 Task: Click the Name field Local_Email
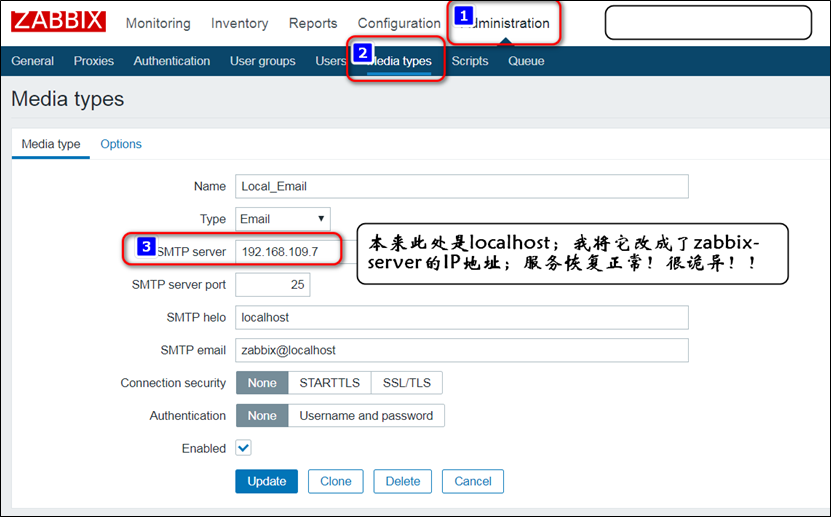coord(462,186)
